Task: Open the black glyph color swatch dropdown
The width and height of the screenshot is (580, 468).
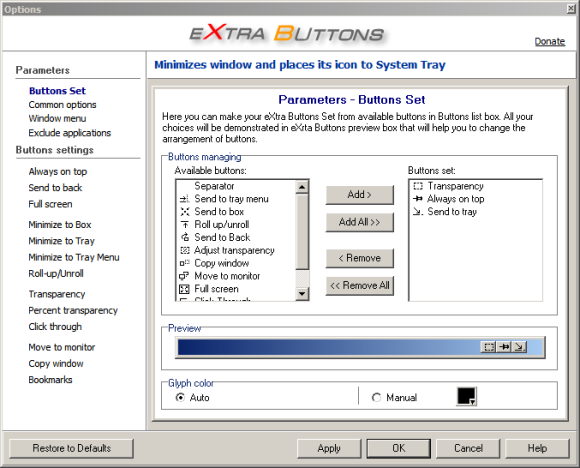Action: 466,397
